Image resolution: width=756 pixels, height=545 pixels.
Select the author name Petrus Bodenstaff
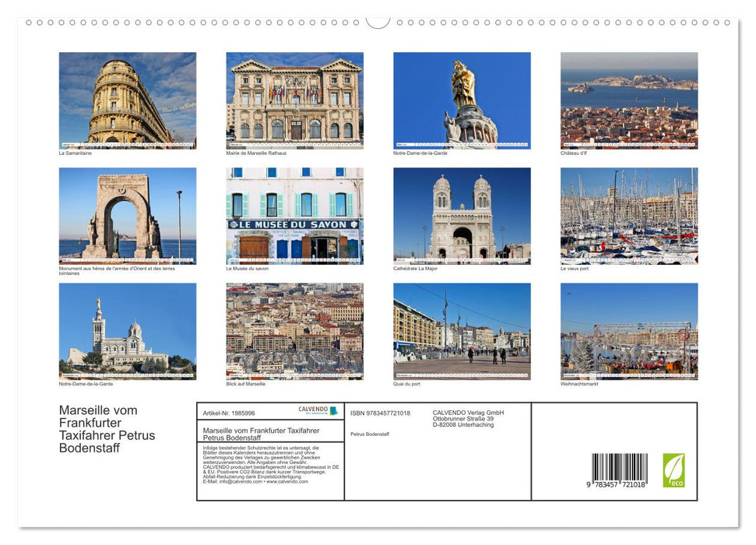click(372, 432)
